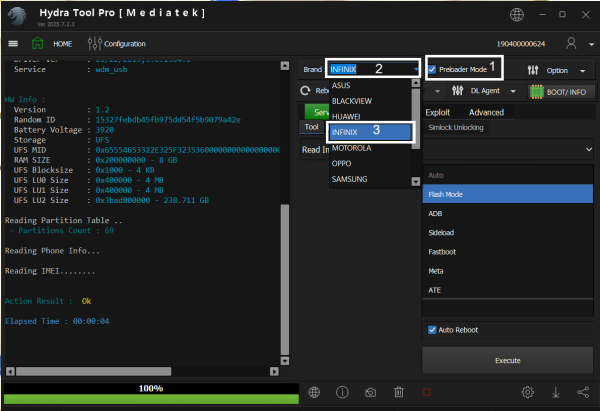This screenshot has width=600, height=411.
Task: Click the log vertical scrollbar thumb
Action: 285,279
